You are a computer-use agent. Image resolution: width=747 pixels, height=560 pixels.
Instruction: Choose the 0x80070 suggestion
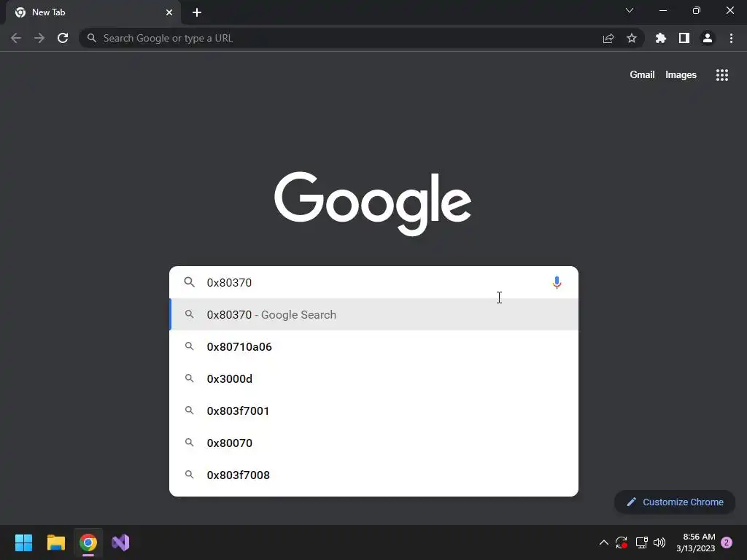374,443
